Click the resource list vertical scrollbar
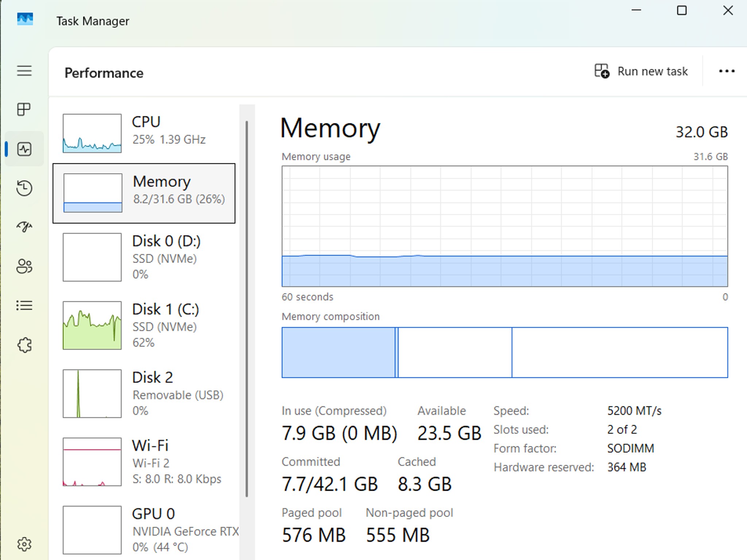The height and width of the screenshot is (560, 747). tap(247, 308)
